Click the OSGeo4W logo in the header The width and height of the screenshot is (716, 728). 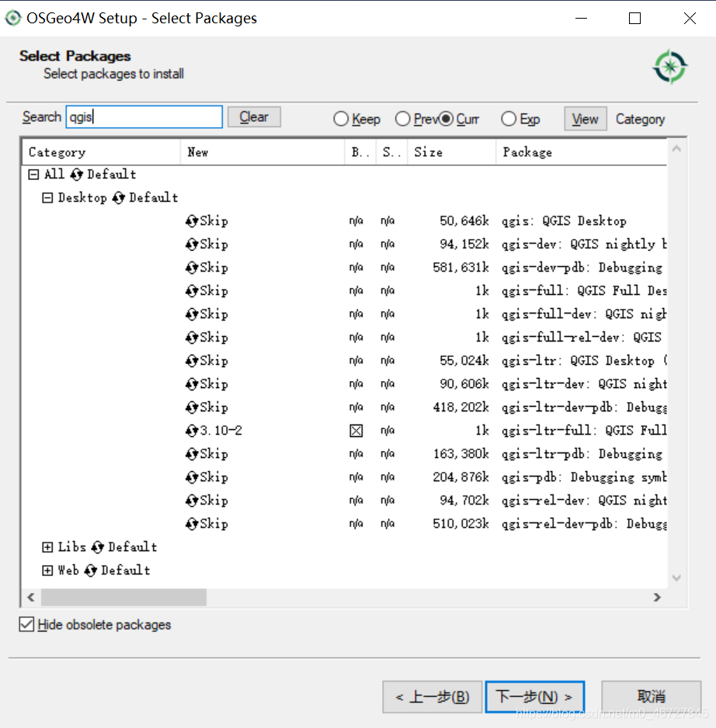669,67
